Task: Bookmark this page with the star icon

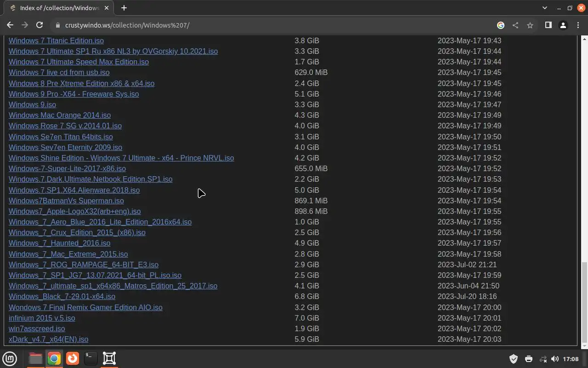Action: [530, 25]
